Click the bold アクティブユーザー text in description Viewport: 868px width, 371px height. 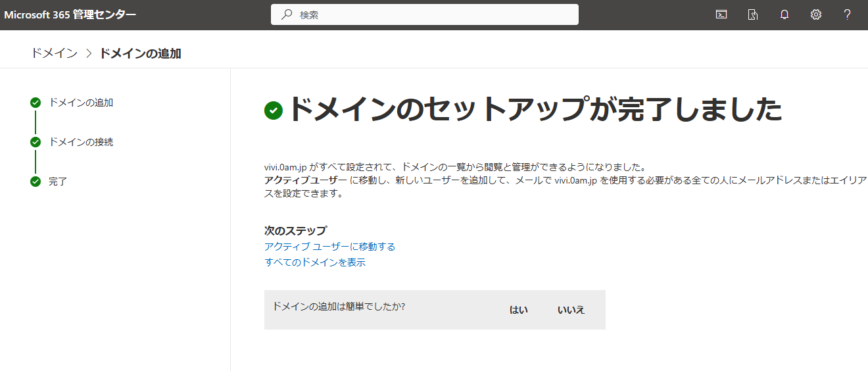pyautogui.click(x=306, y=181)
